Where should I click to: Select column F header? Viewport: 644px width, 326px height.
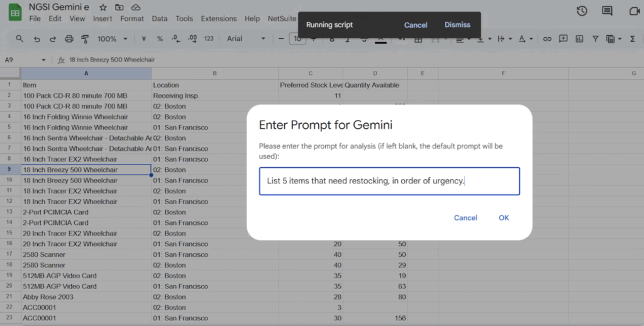click(x=503, y=73)
